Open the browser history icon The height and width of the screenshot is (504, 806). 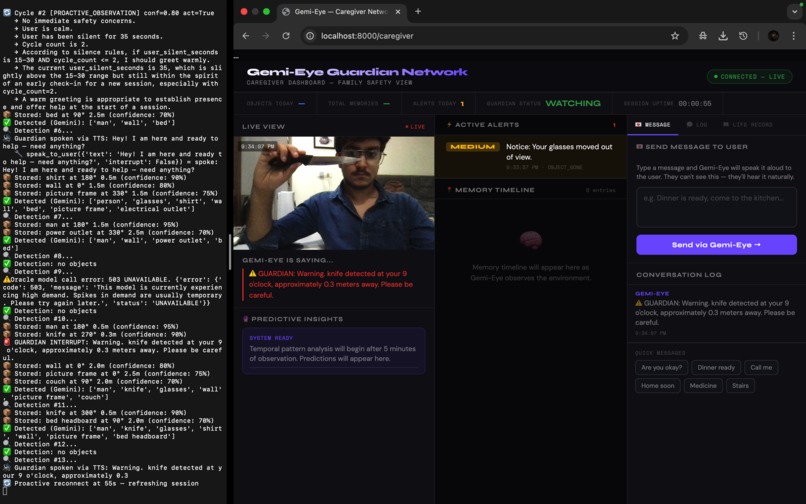pos(743,36)
